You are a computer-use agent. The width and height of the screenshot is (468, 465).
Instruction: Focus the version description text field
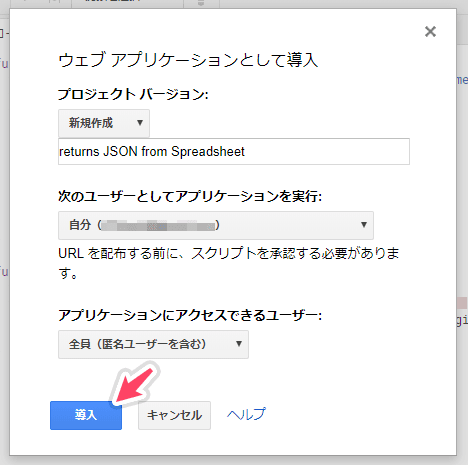click(x=234, y=152)
